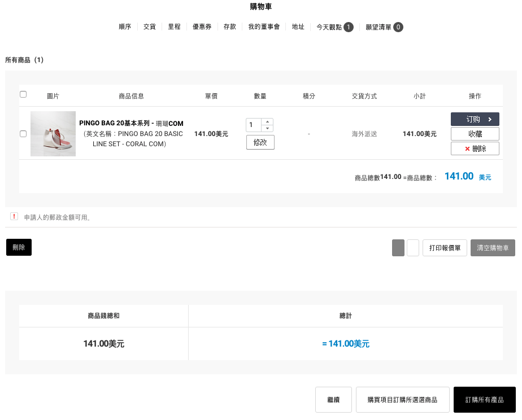Open the 優惠券 coupon tab
The width and height of the screenshot is (522, 420).
pos(202,27)
